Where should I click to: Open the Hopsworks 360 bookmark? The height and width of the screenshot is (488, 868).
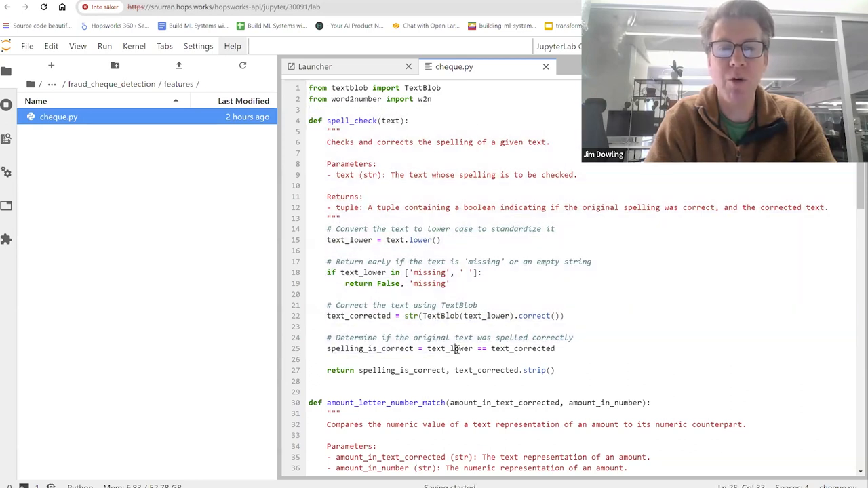[115, 26]
